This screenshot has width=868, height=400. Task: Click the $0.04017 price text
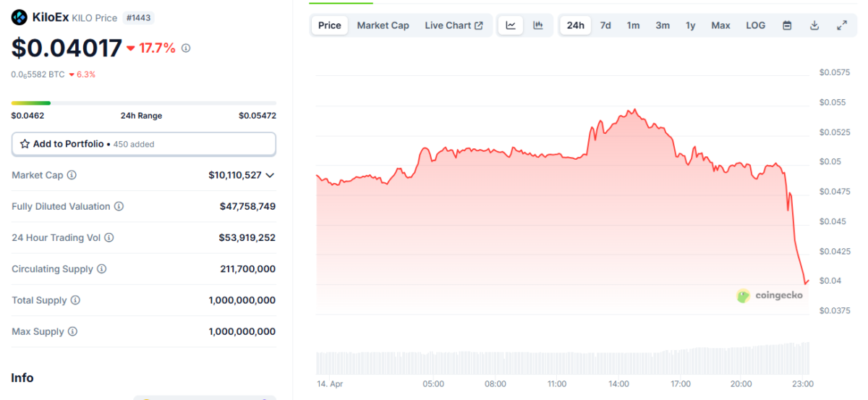coord(67,48)
